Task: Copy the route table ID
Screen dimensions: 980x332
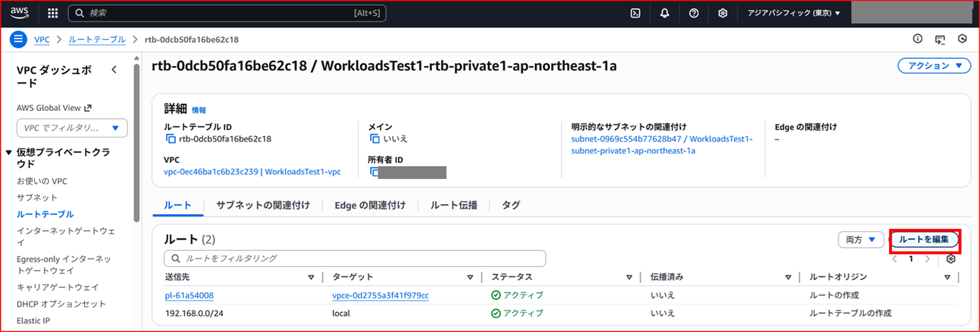Action: pos(170,138)
